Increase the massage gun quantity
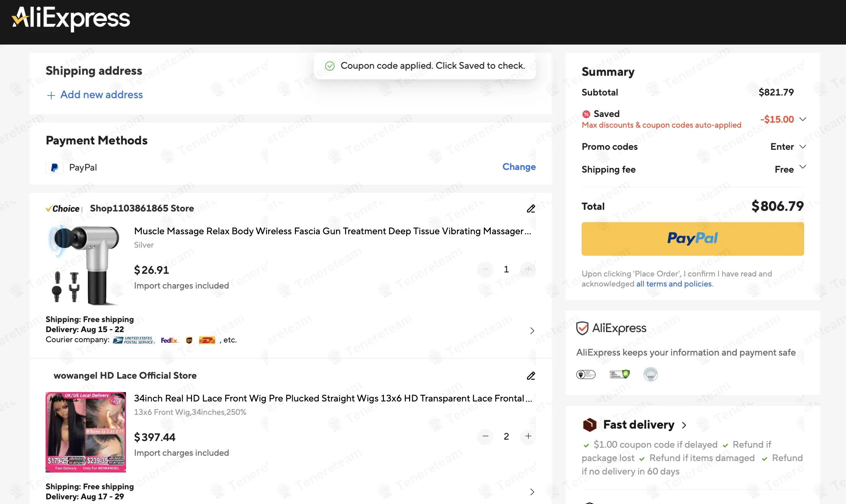Viewport: 846px width, 504px height. click(x=528, y=269)
